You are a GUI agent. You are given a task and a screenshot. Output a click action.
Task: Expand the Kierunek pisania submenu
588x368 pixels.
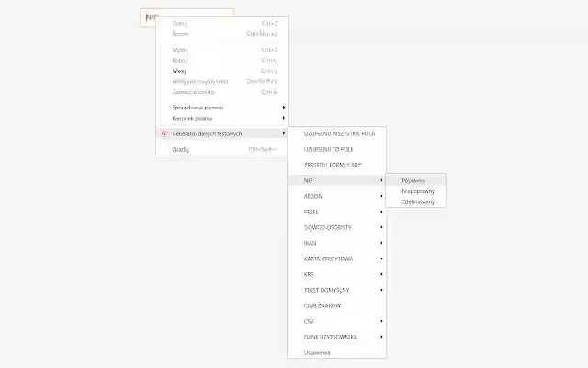(222, 118)
